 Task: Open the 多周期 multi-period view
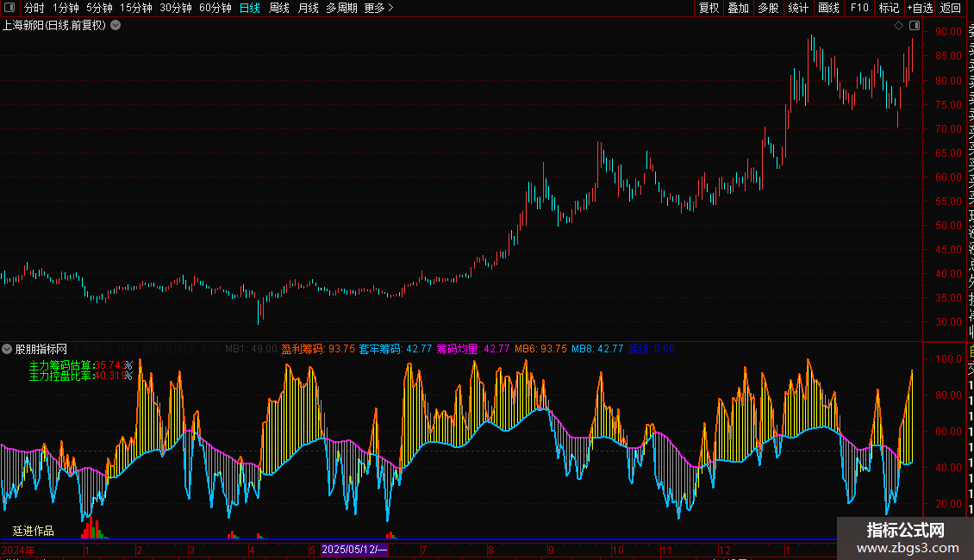341,8
